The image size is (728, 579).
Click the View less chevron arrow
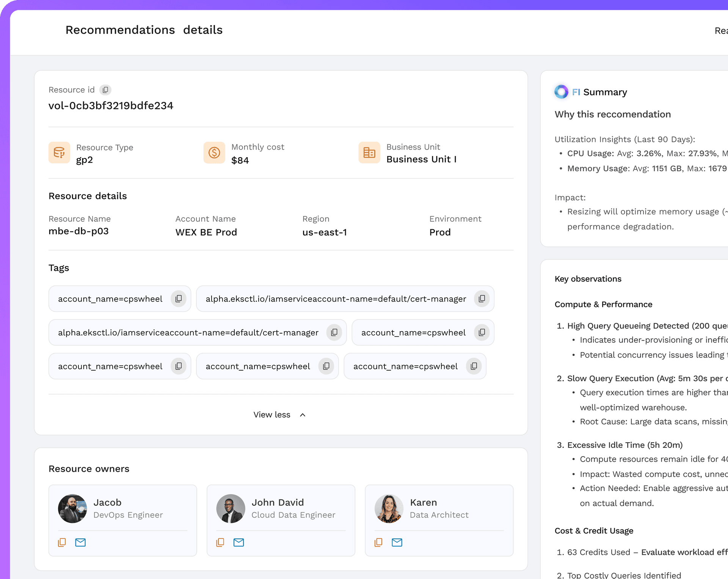coord(302,415)
